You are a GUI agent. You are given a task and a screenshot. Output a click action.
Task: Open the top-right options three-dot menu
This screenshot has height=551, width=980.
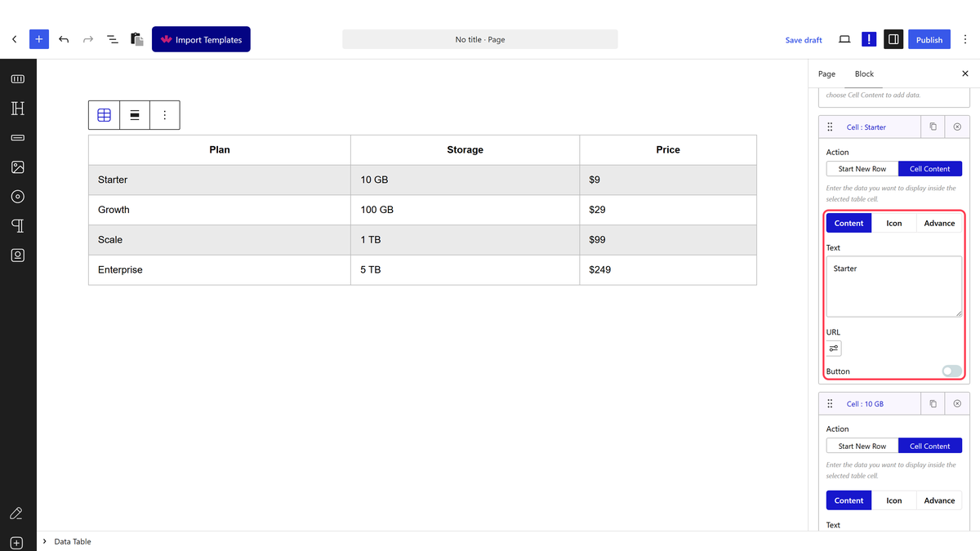965,39
